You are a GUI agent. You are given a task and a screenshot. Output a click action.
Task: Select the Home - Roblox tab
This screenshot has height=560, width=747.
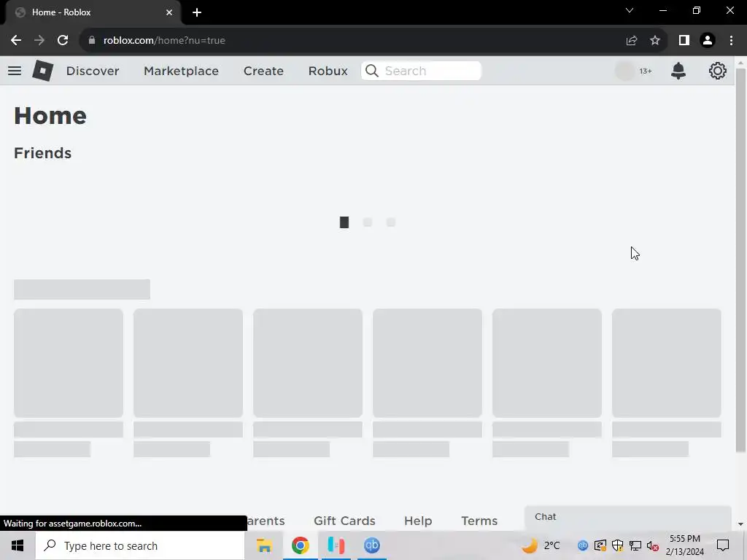click(93, 12)
